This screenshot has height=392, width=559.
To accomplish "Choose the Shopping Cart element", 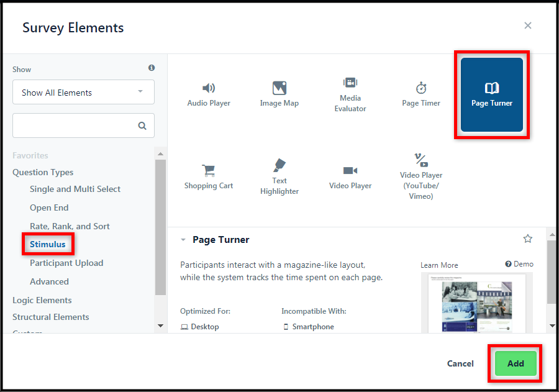I will coord(209,177).
